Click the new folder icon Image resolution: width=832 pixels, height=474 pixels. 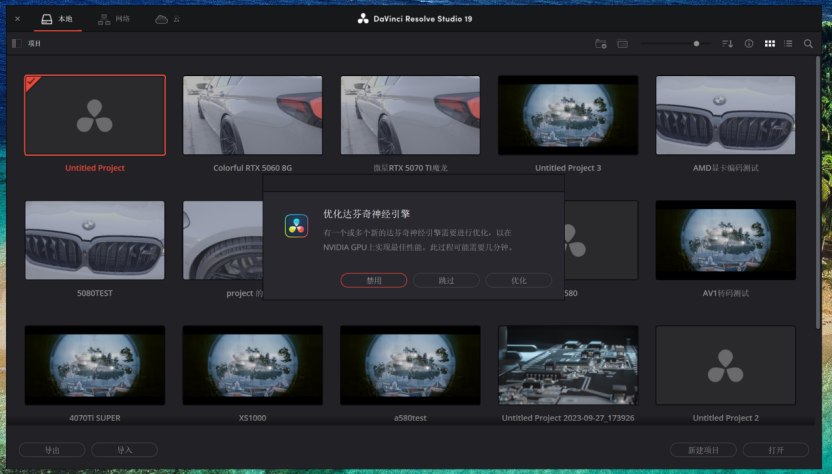[x=601, y=44]
